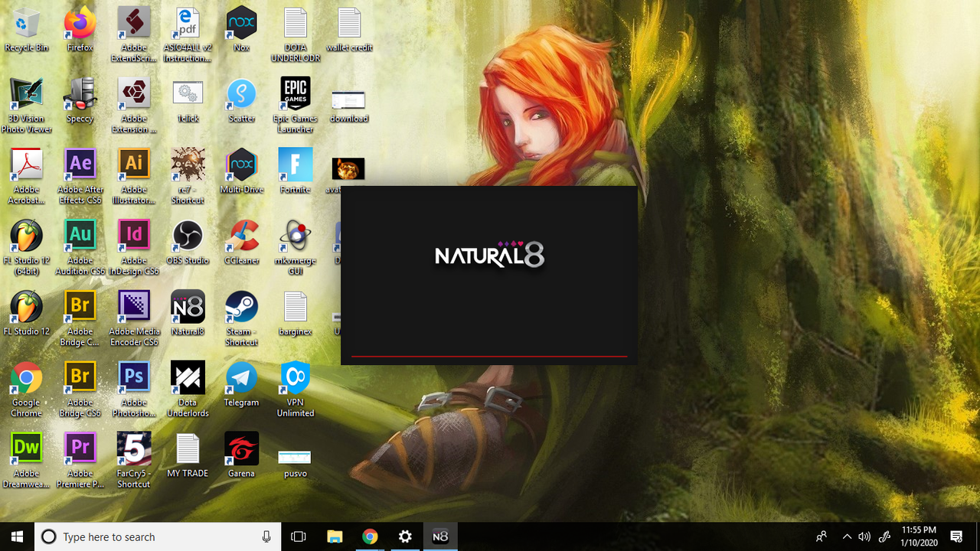Select the Adobe Bridge C... icon in Natural8 row
This screenshot has height=551, width=980.
pos(80,319)
